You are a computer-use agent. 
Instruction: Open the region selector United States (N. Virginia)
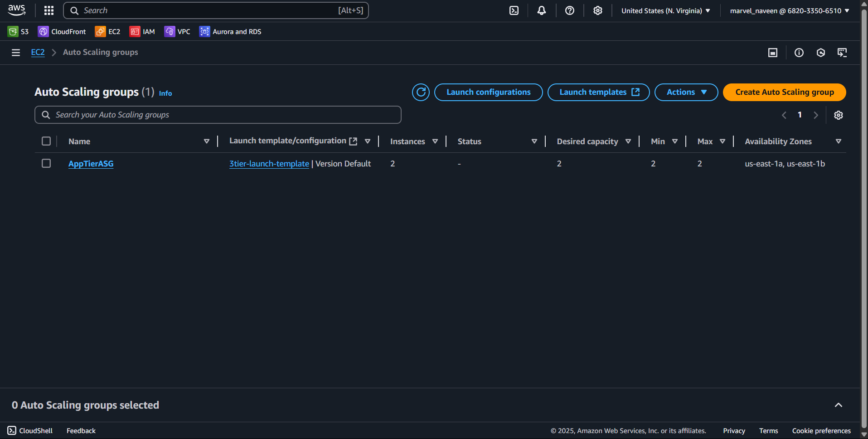coord(665,10)
